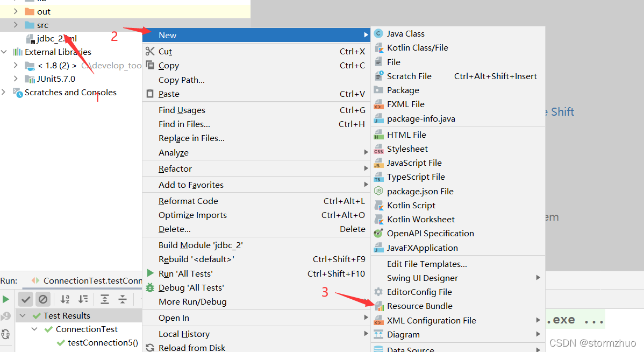Open the New submenu
The width and height of the screenshot is (644, 352).
click(x=256, y=35)
